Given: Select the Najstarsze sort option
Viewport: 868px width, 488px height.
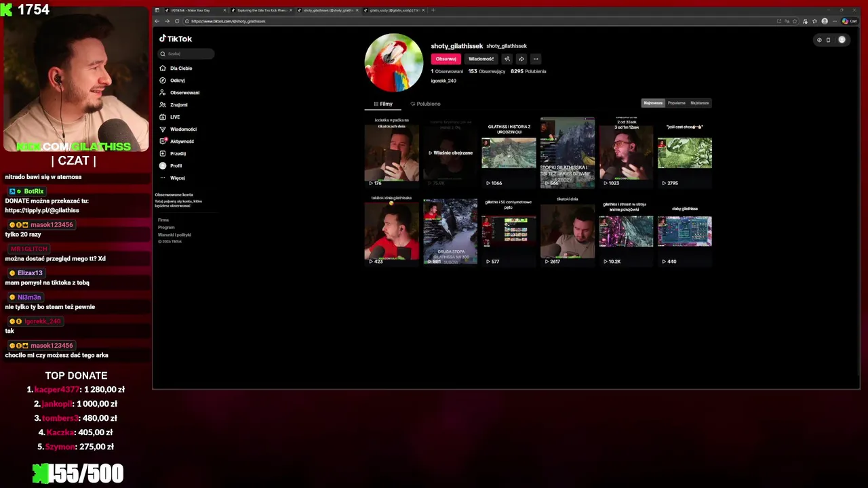Looking at the screenshot, I should click(699, 103).
